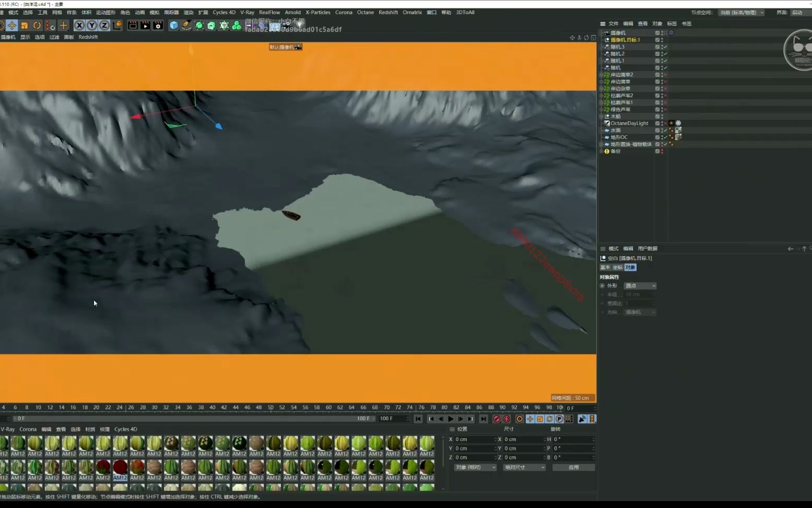Select the Scale tool in the top toolbar

24,25
